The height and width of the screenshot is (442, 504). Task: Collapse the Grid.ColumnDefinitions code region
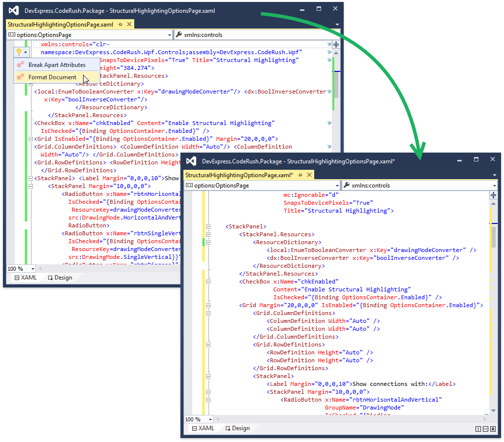[208, 313]
